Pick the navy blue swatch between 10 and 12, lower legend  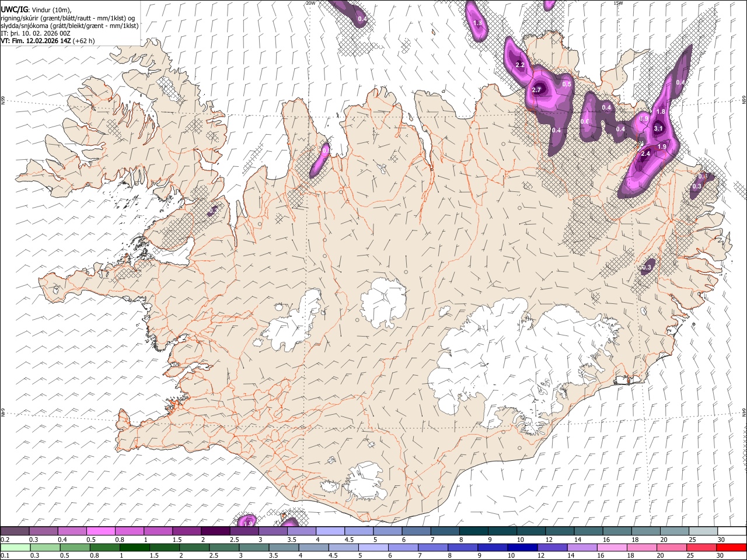(x=522, y=547)
